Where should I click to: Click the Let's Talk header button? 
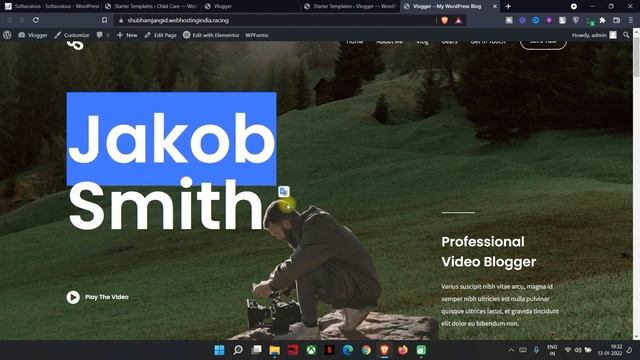pos(543,44)
